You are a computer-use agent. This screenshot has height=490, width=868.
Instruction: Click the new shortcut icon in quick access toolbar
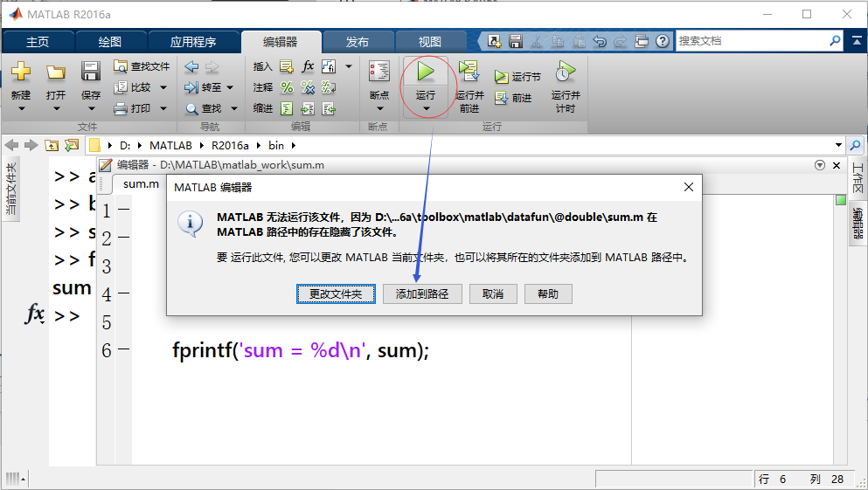pyautogui.click(x=495, y=41)
